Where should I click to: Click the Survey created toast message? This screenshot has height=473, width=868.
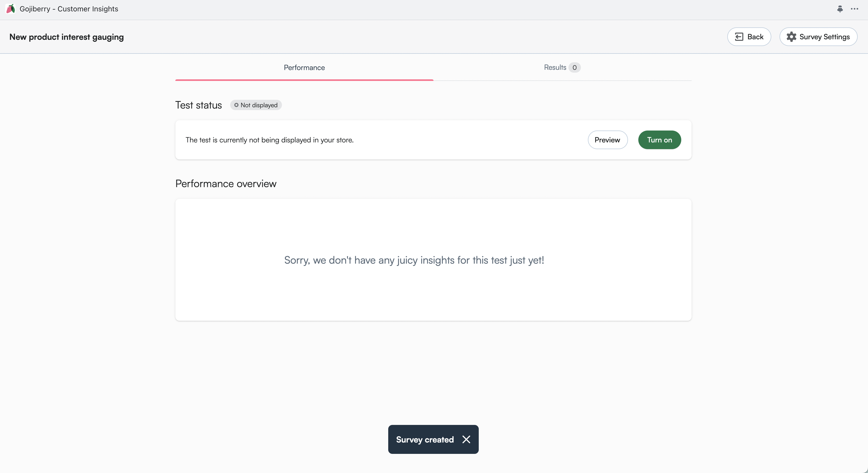pyautogui.click(x=425, y=439)
